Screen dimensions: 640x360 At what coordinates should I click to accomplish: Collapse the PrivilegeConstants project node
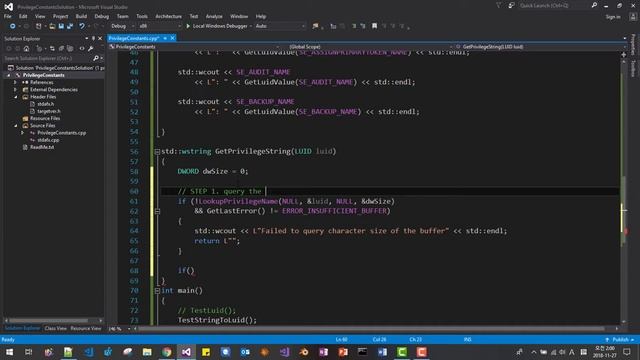click(x=9, y=76)
